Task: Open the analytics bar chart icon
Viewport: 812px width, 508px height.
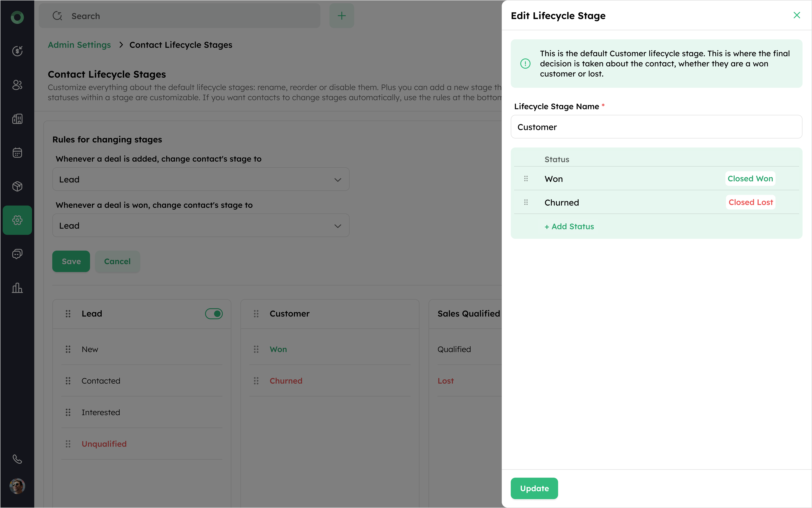Action: click(x=17, y=288)
